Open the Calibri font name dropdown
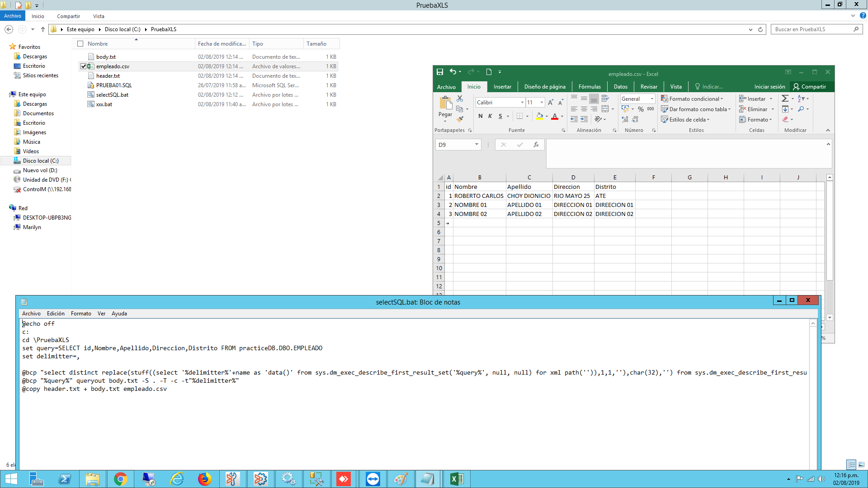 [x=522, y=103]
